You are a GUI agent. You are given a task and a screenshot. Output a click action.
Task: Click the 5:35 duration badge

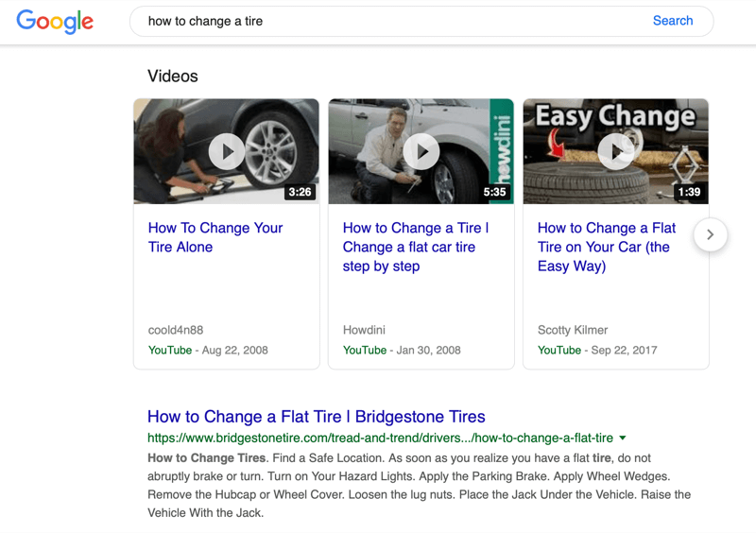click(x=494, y=192)
